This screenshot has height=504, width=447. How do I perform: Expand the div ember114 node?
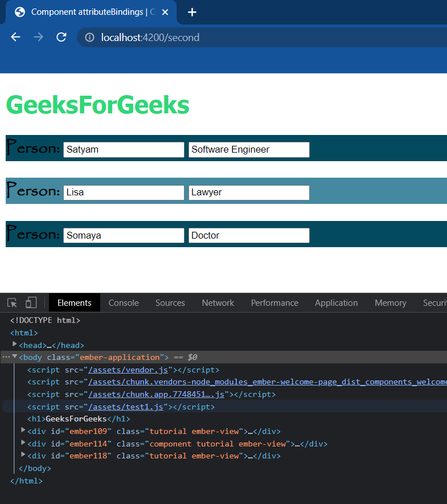(x=23, y=442)
